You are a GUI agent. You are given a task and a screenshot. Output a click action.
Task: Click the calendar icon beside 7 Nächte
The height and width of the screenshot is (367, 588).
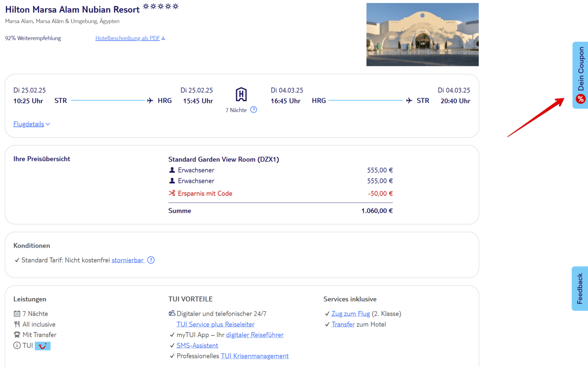pyautogui.click(x=17, y=314)
